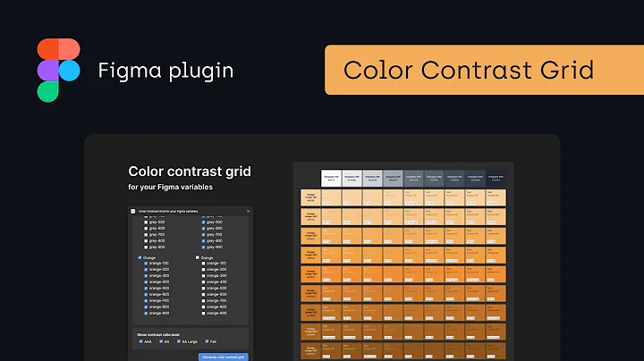The image size is (644, 361).
Task: Uncheck the checked orange-300 checkbox
Action: [146, 276]
